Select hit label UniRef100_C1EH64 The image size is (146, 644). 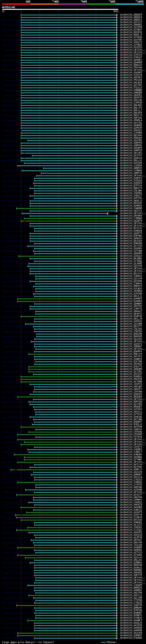pyautogui.click(x=131, y=165)
